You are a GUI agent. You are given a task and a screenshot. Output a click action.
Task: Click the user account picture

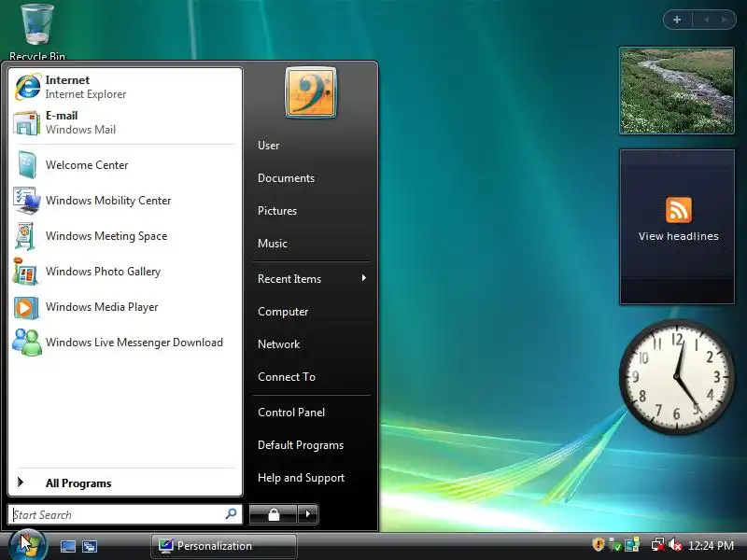(x=311, y=92)
